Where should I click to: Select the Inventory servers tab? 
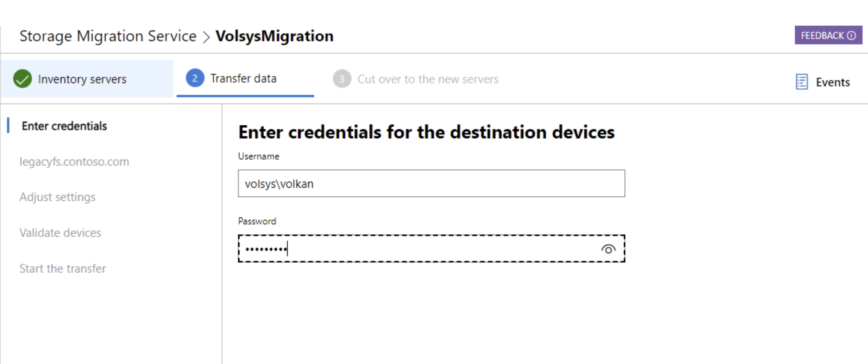82,79
